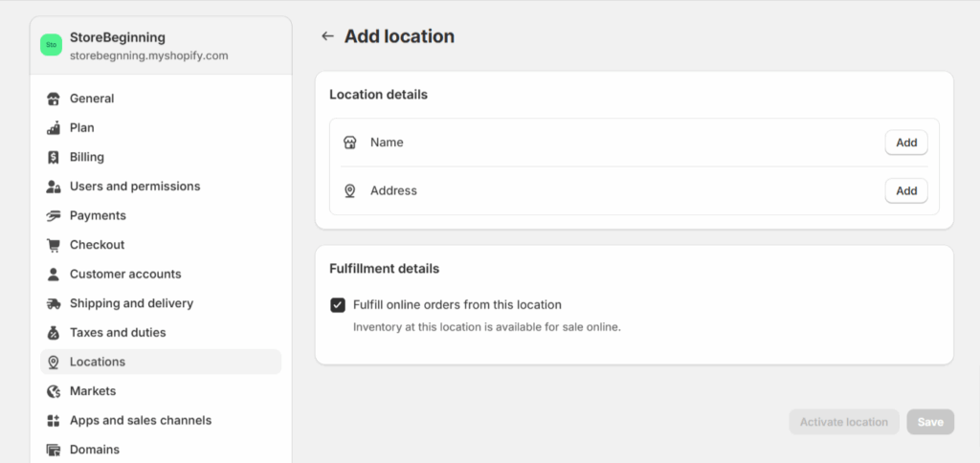Click the Markets globe icon

[53, 391]
